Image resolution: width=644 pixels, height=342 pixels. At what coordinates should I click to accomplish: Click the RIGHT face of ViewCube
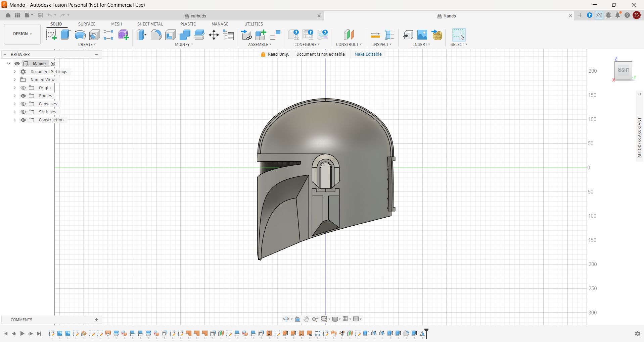coord(623,70)
